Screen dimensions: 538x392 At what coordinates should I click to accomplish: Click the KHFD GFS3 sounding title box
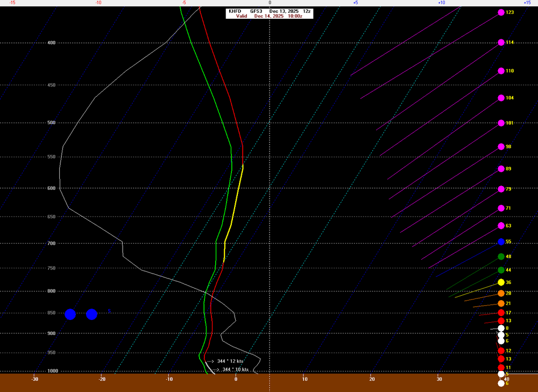[269, 11]
